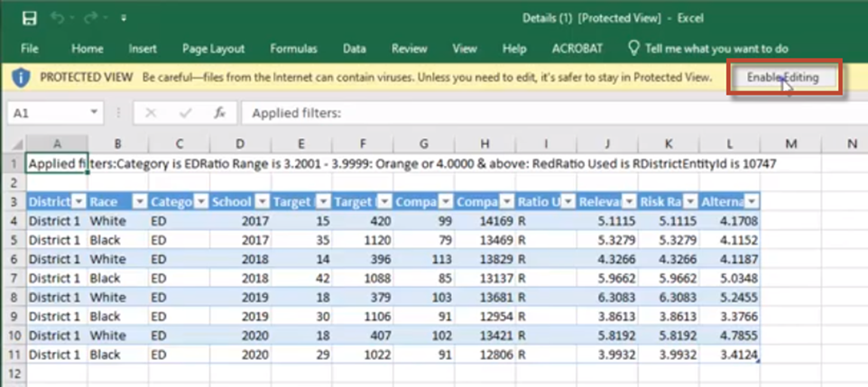The width and height of the screenshot is (868, 387).
Task: Go to the Data tab
Action: [355, 49]
